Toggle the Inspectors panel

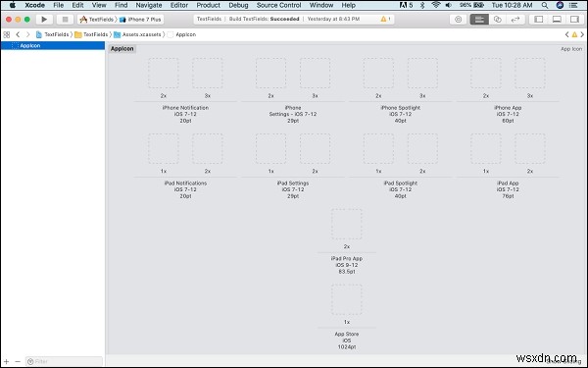point(574,20)
